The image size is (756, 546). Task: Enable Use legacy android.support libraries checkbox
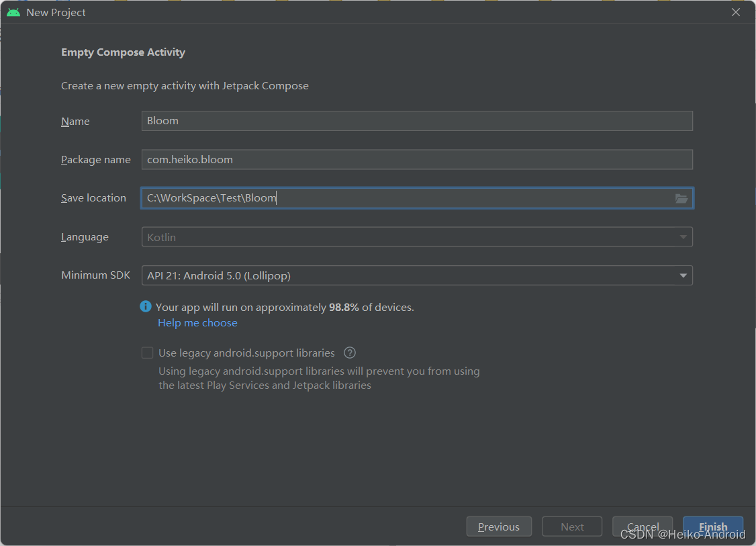click(x=148, y=353)
